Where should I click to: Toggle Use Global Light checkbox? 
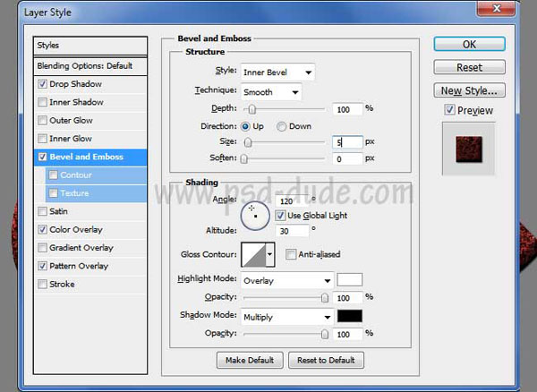pyautogui.click(x=281, y=216)
